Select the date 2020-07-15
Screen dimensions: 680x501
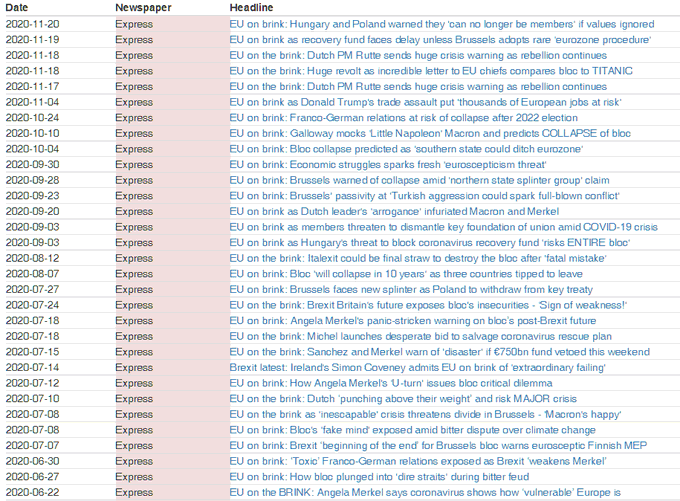tap(33, 352)
